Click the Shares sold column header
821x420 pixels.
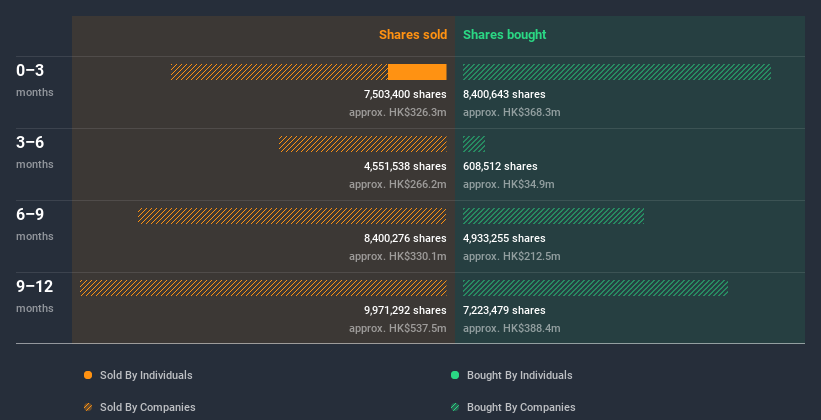(x=413, y=35)
